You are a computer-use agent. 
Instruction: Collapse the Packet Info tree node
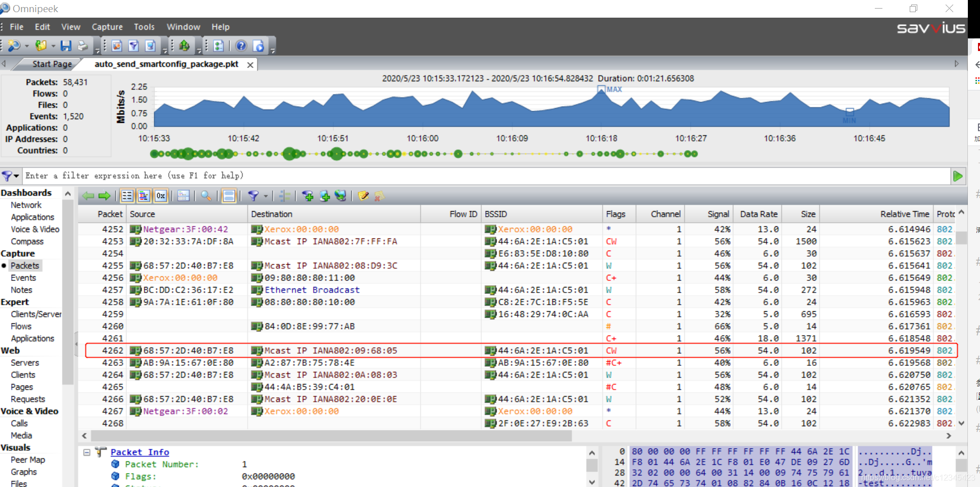click(x=87, y=452)
